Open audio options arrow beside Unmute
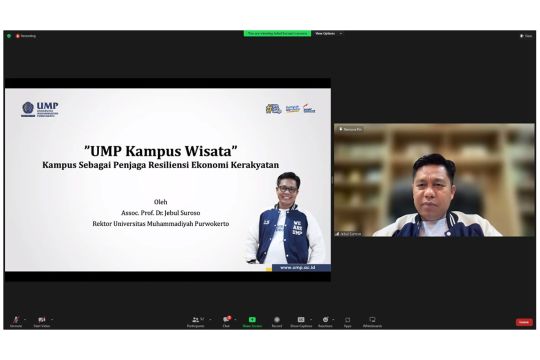Viewport: 540px width, 360px height. (25, 319)
